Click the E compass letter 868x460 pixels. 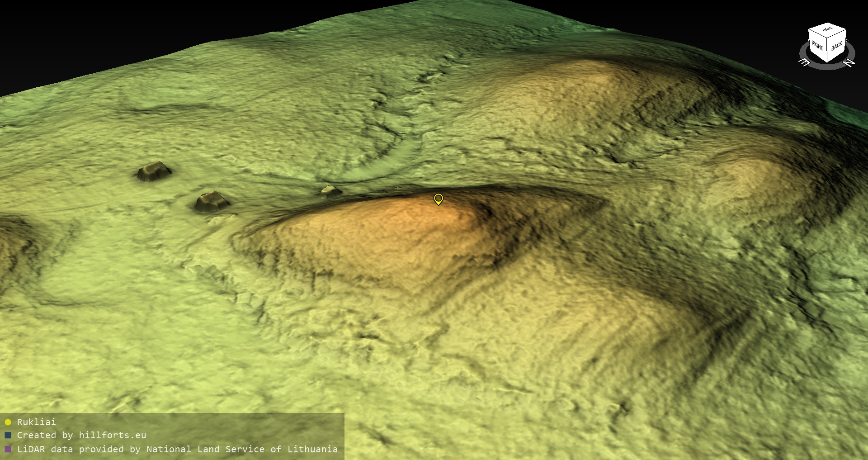pos(805,62)
